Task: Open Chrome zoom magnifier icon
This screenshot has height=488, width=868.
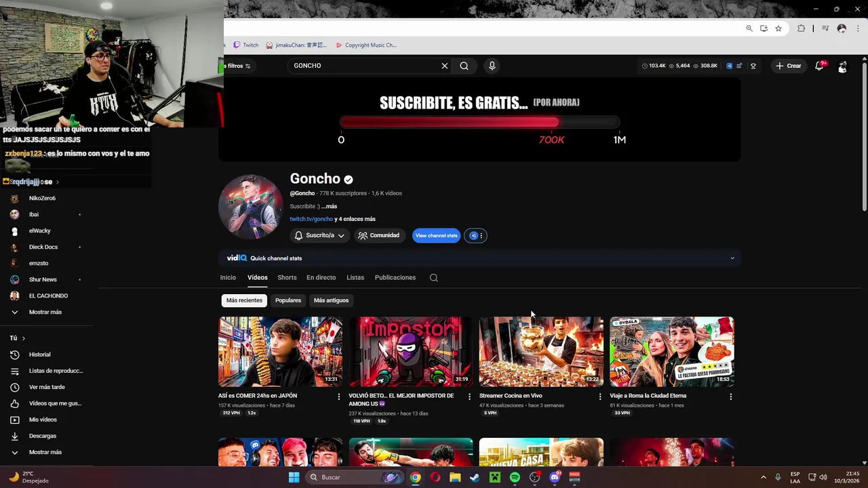Action: point(749,28)
